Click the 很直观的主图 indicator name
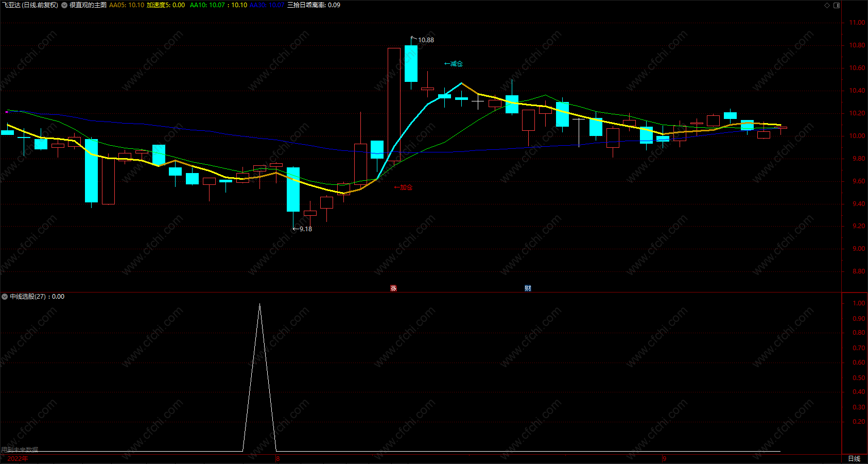Image resolution: width=868 pixels, height=464 pixels. [x=88, y=5]
